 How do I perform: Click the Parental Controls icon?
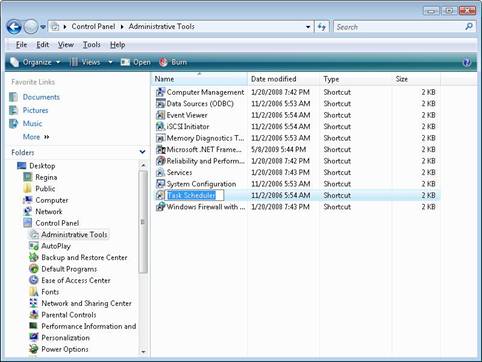pos(34,315)
